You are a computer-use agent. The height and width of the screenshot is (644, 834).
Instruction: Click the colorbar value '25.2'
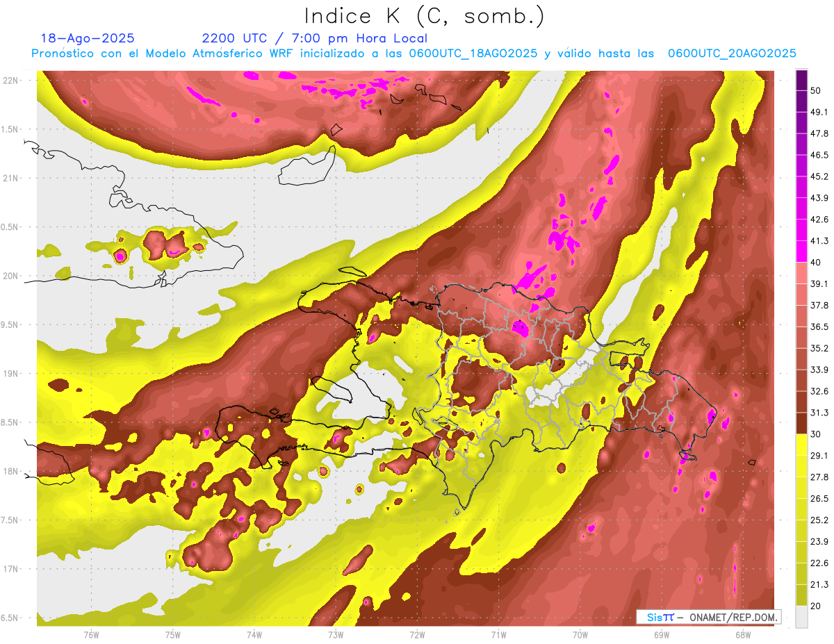(819, 520)
